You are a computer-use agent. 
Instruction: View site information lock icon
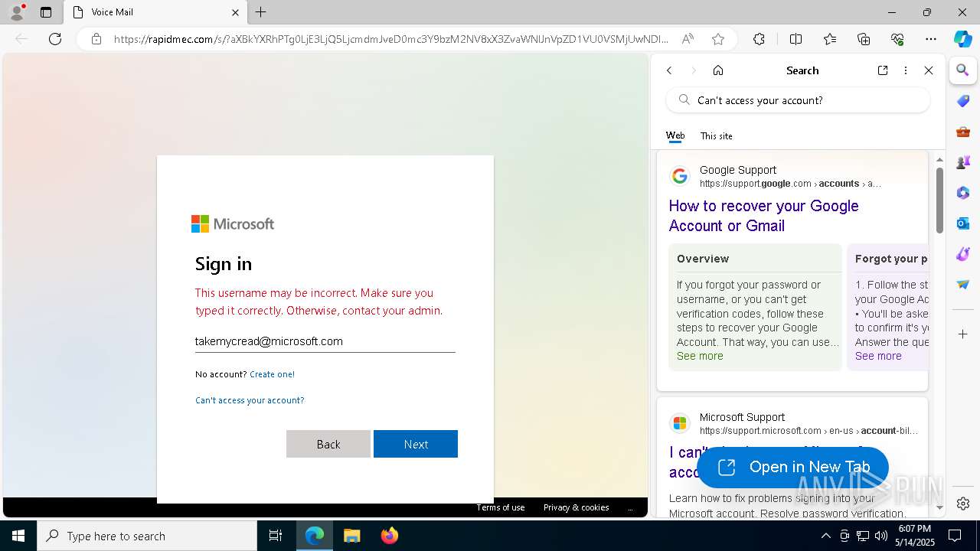point(96,39)
